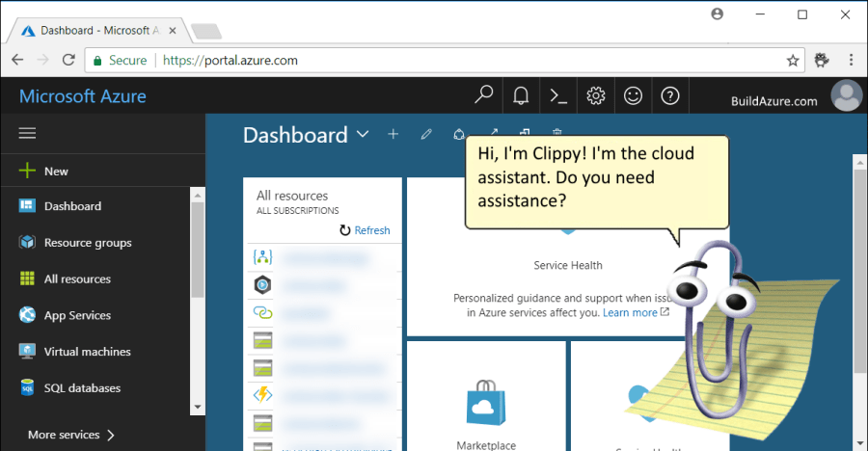Open Chrome's three-dot menu
Screen dimensions: 868x451
tap(852, 60)
